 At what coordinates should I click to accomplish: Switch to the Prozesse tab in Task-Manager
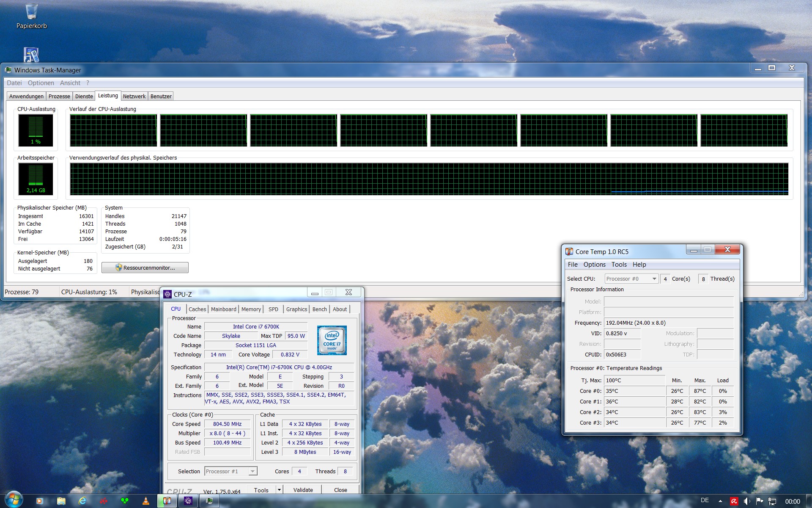pos(59,96)
